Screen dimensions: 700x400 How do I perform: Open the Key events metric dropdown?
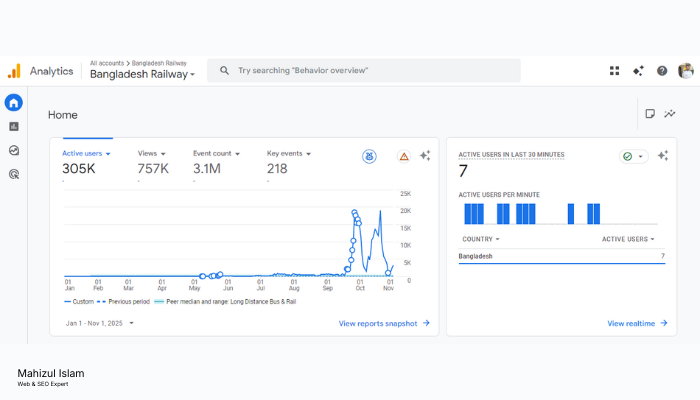tap(289, 154)
